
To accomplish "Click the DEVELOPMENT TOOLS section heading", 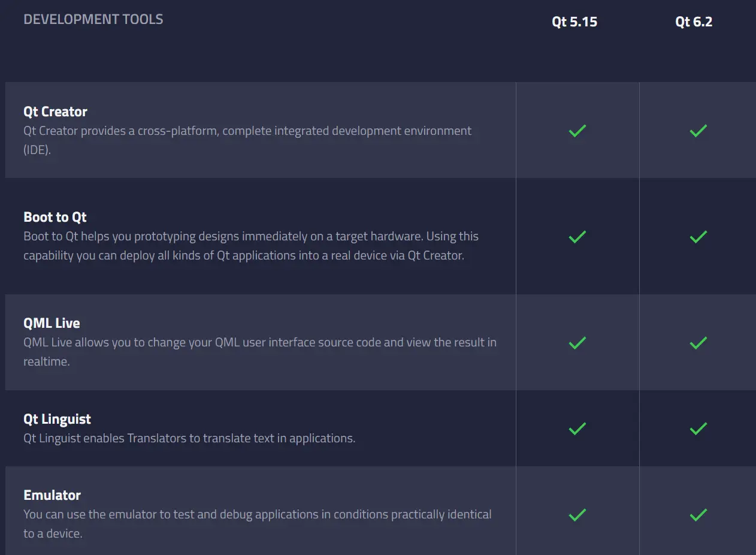I will (x=93, y=19).
